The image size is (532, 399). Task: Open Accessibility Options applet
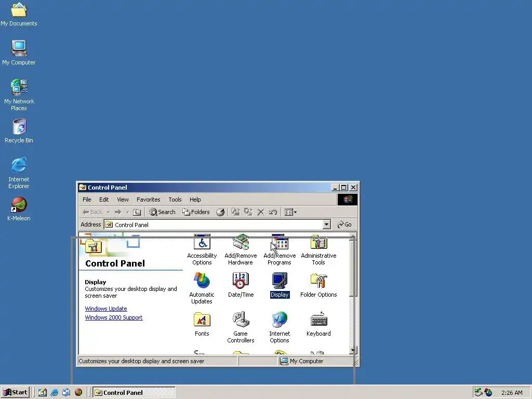coord(202,249)
